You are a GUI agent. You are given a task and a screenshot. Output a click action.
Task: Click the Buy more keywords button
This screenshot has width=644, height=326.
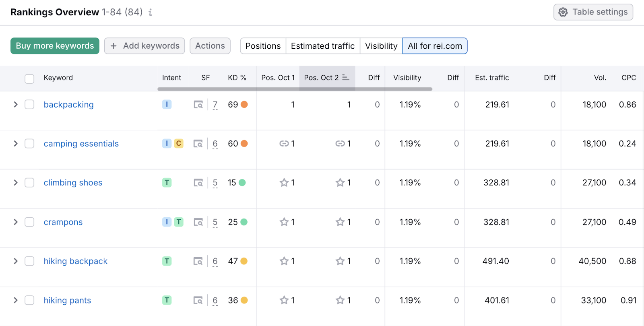(x=55, y=46)
